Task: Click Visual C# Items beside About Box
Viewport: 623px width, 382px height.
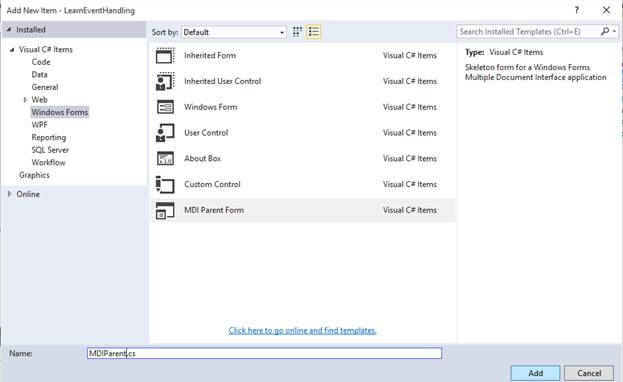Action: [x=410, y=159]
